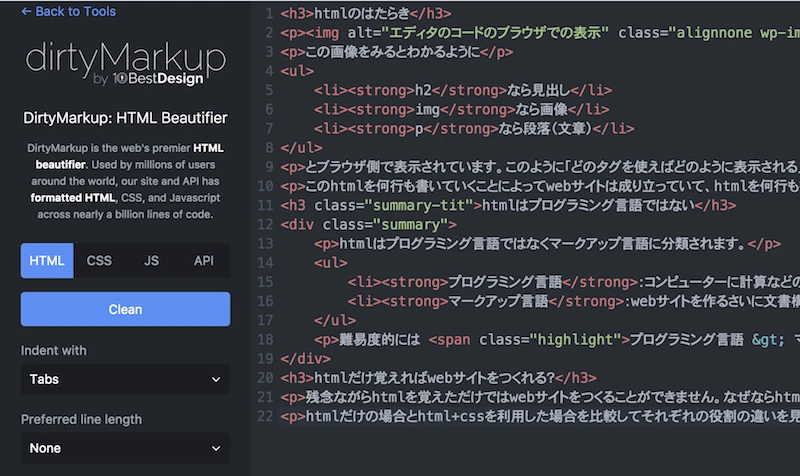The image size is (800, 476).
Task: Click the line with strong img list item
Action: point(462,110)
